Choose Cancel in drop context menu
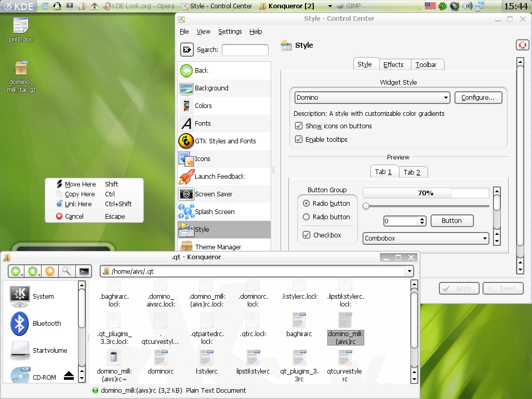 [95, 217]
